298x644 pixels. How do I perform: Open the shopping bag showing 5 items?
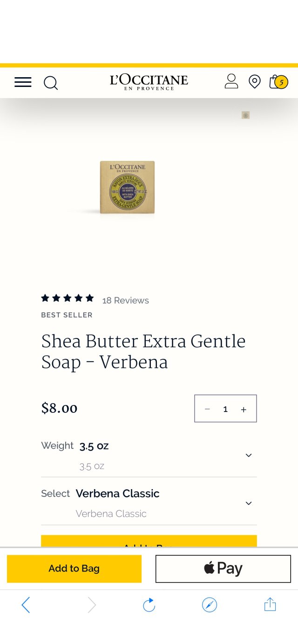278,82
